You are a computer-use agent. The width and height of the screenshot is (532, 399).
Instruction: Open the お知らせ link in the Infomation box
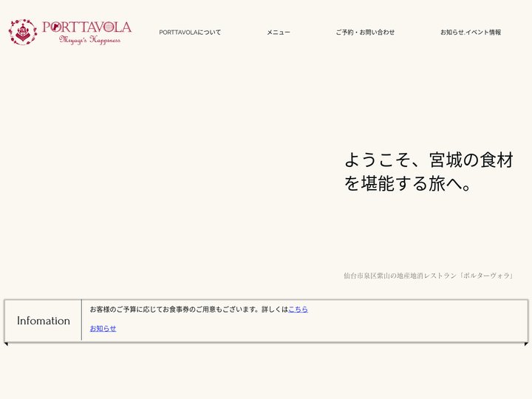click(103, 328)
